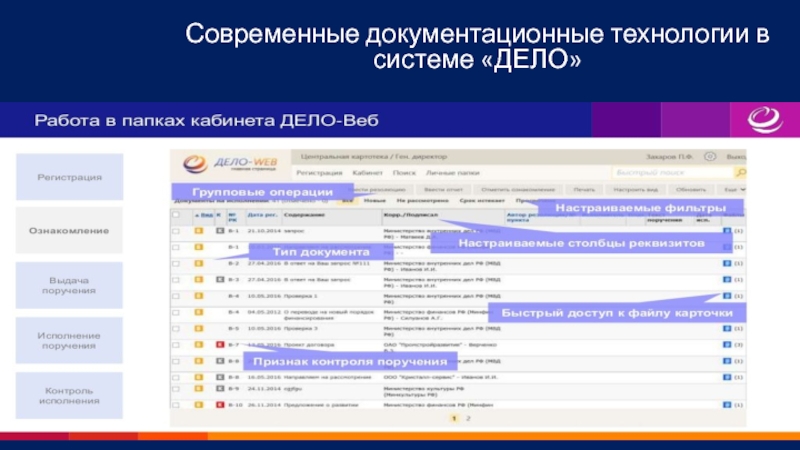Sort by Дата рег. column header
Screen dimensions: 800x450
tap(262, 215)
